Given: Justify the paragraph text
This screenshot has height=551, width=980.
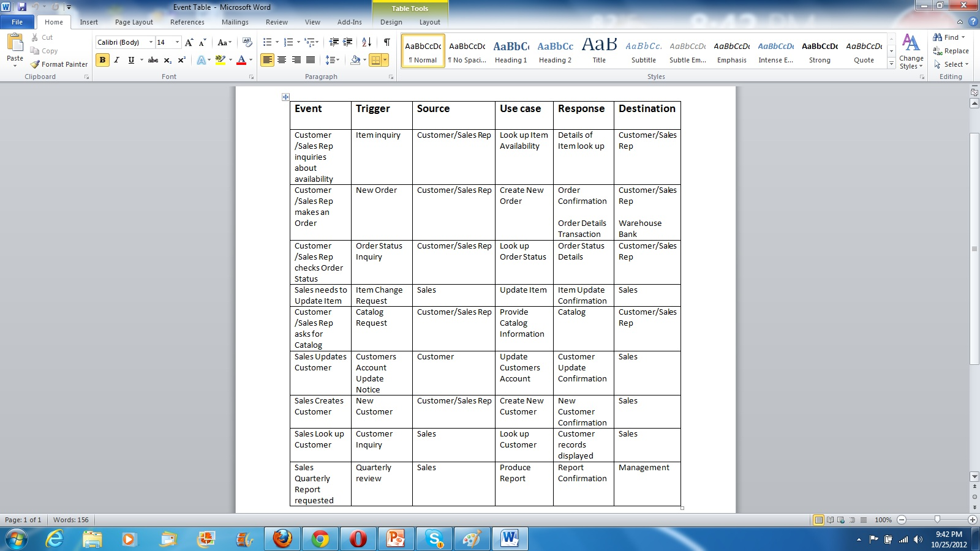Looking at the screenshot, I should [x=311, y=60].
